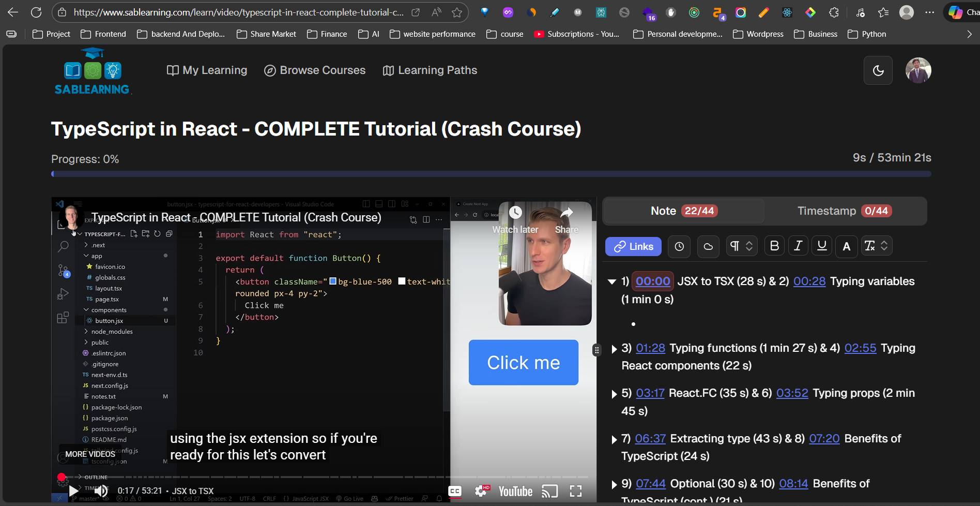Open the Frontend bookmarks folder
The width and height of the screenshot is (980, 506).
tap(103, 34)
